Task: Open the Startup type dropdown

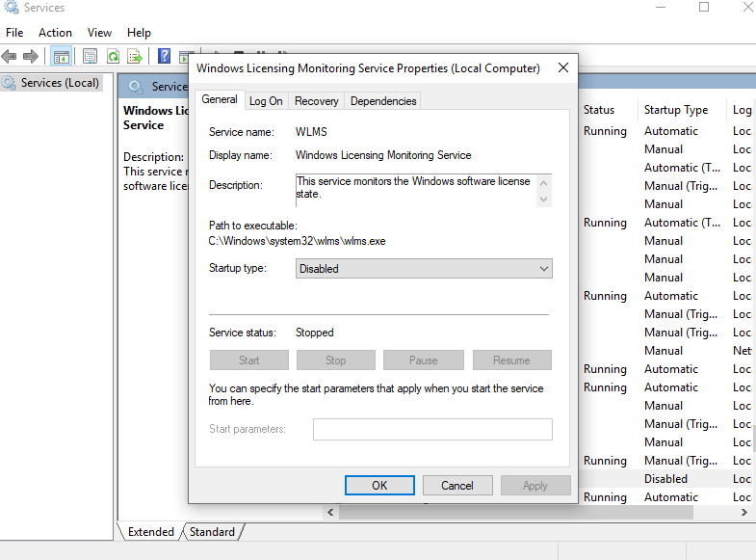Action: 424,269
